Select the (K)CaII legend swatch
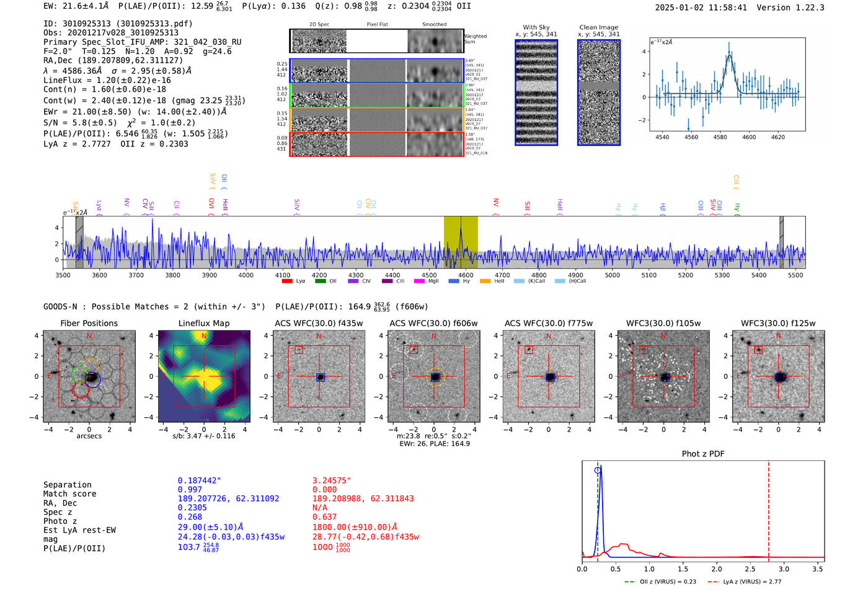868x591 pixels. click(519, 281)
